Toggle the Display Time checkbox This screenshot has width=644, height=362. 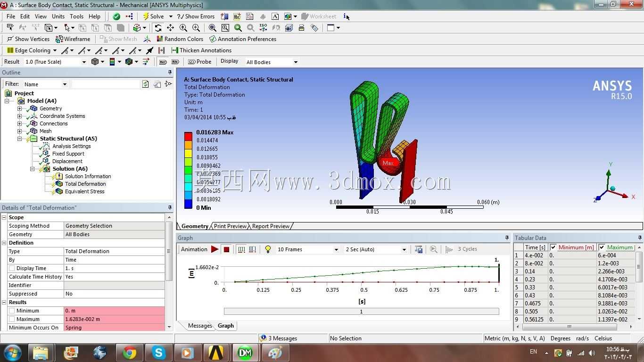point(12,268)
